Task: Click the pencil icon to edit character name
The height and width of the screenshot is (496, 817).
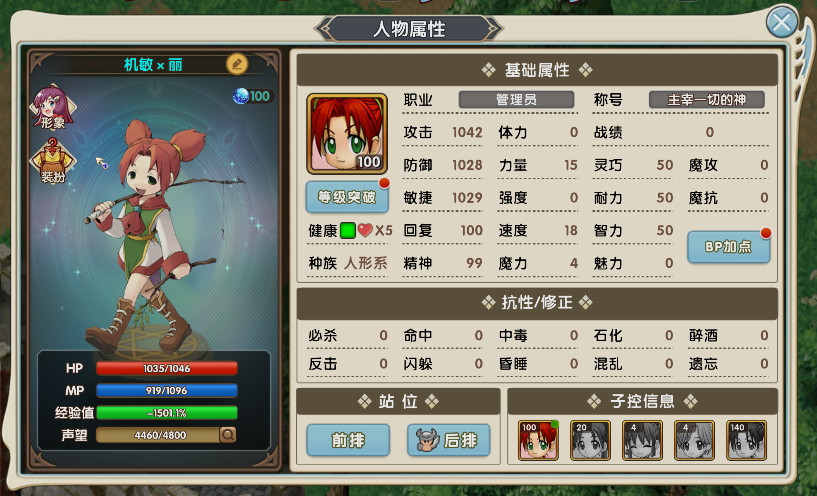Action: coord(237,64)
